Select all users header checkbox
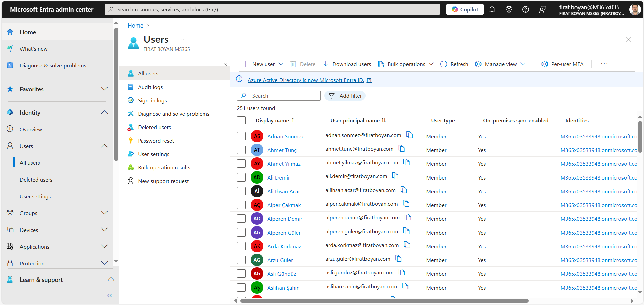Image resolution: width=644 pixels, height=305 pixels. pos(241,120)
